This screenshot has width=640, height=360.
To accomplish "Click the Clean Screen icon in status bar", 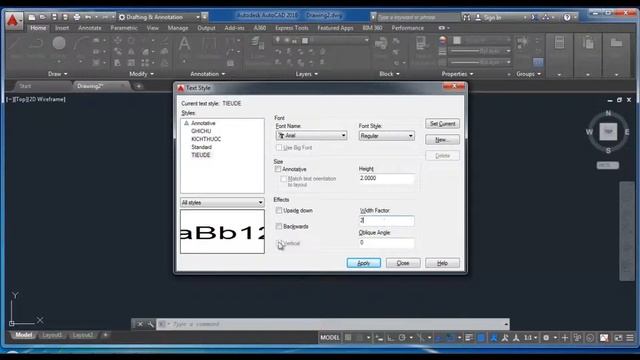I will click(x=618, y=338).
